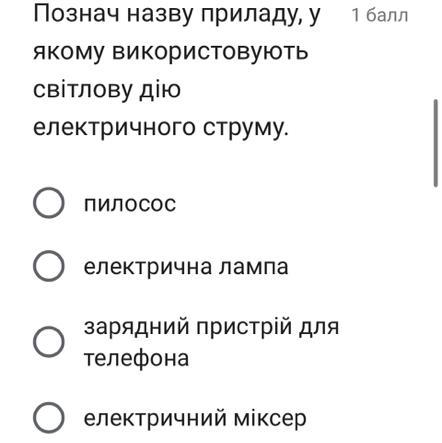Click the vertical scrollbar thumb
442x443 pixels.
pos(436,143)
